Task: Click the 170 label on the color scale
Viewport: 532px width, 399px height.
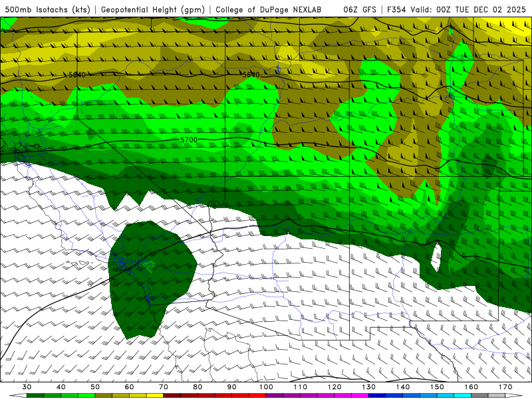Action: [505, 387]
